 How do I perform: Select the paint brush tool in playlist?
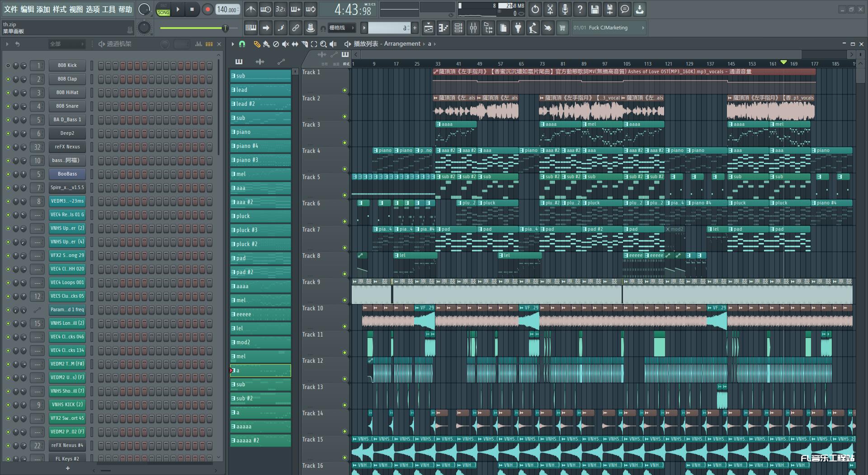pos(266,44)
